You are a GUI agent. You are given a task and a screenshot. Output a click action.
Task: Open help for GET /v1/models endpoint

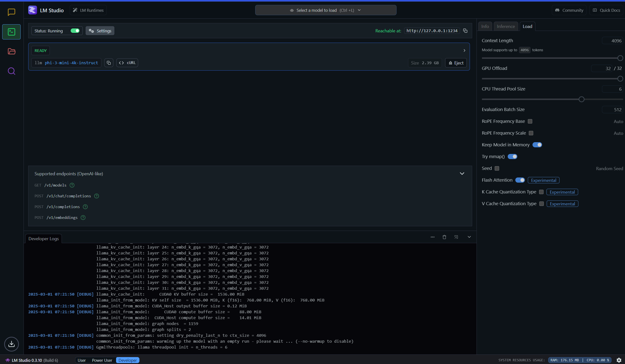pyautogui.click(x=72, y=185)
